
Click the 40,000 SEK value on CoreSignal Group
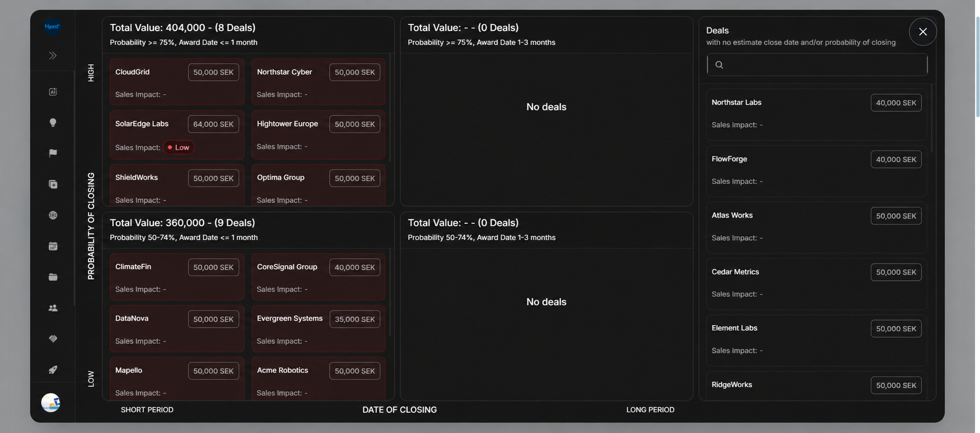click(355, 267)
